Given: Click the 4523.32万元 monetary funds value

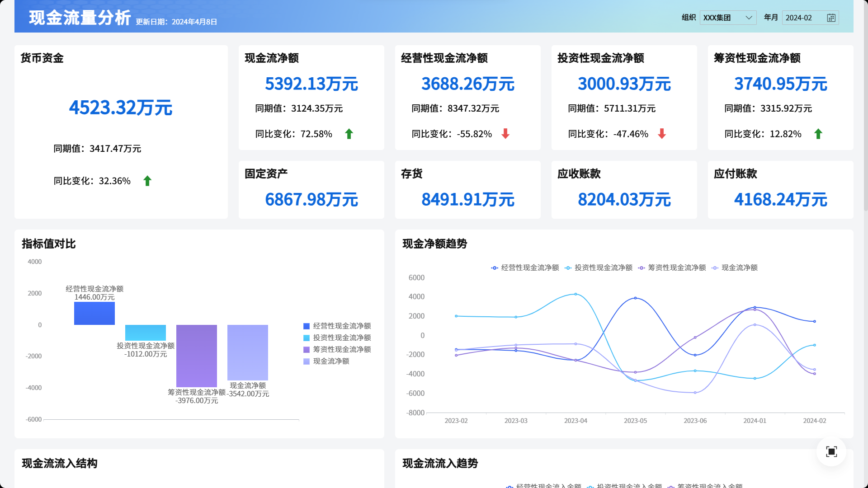Looking at the screenshot, I should coord(121,108).
